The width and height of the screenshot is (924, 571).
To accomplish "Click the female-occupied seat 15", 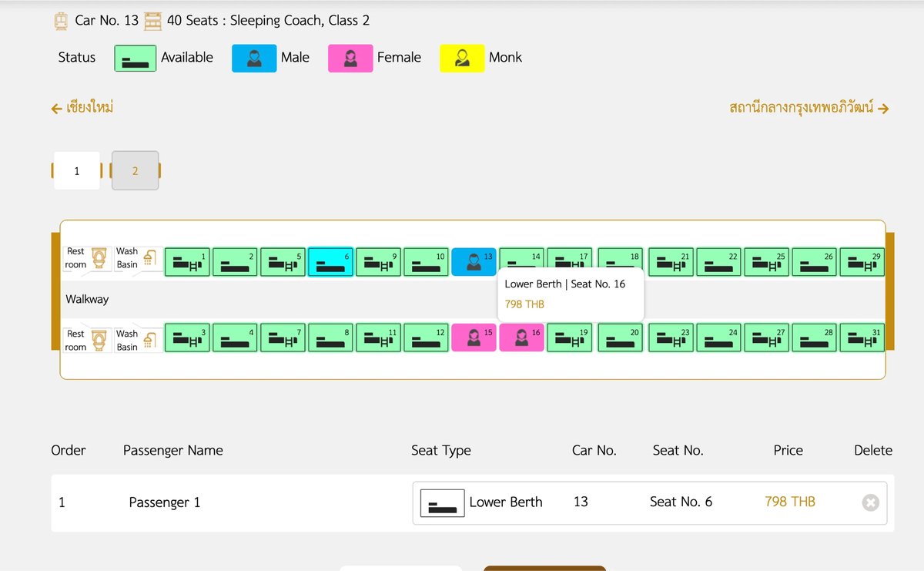I will [x=474, y=338].
